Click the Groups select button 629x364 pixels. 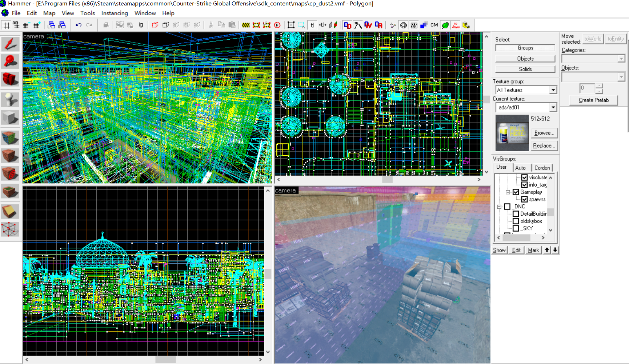coord(525,48)
